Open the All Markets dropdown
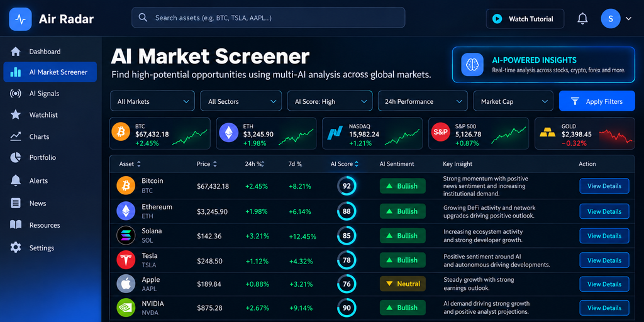The height and width of the screenshot is (322, 644). click(152, 101)
